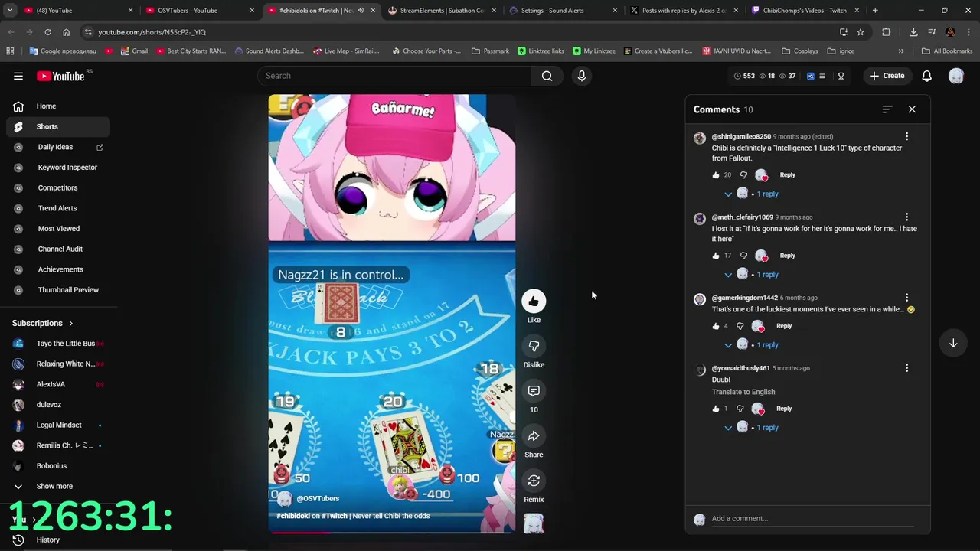Go to next Short with down arrow

click(x=953, y=344)
